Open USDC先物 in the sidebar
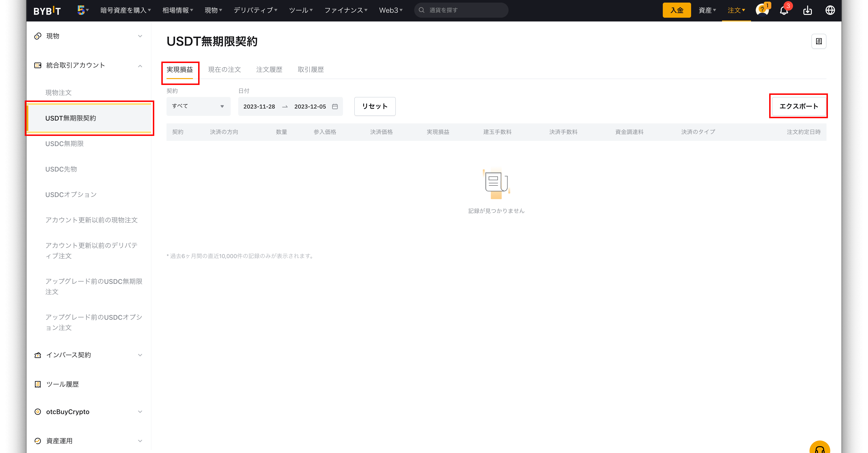The image size is (868, 453). click(x=61, y=169)
